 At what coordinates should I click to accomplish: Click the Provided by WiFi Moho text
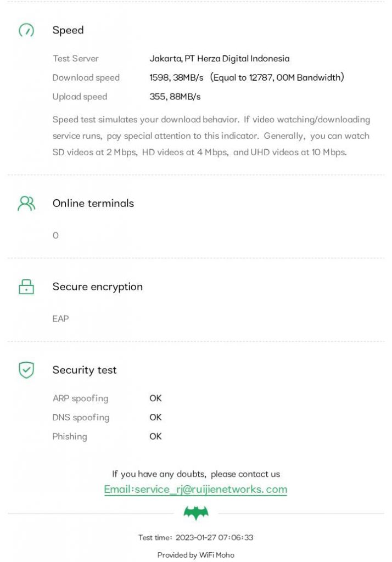tap(195, 555)
